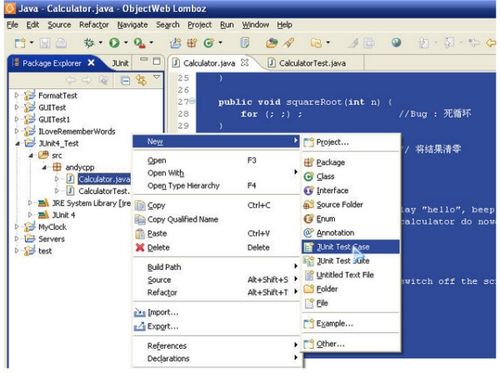Screen dimensions: 500x373
Task: Collapse the src folder node
Action: [31, 156]
